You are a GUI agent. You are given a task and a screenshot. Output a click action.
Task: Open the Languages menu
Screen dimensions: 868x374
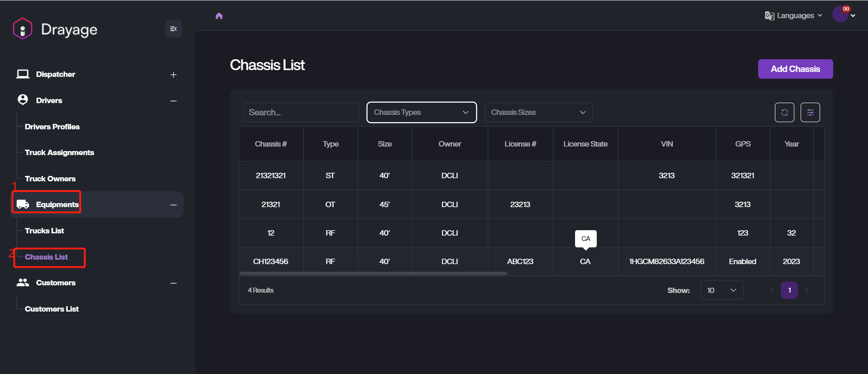(793, 16)
